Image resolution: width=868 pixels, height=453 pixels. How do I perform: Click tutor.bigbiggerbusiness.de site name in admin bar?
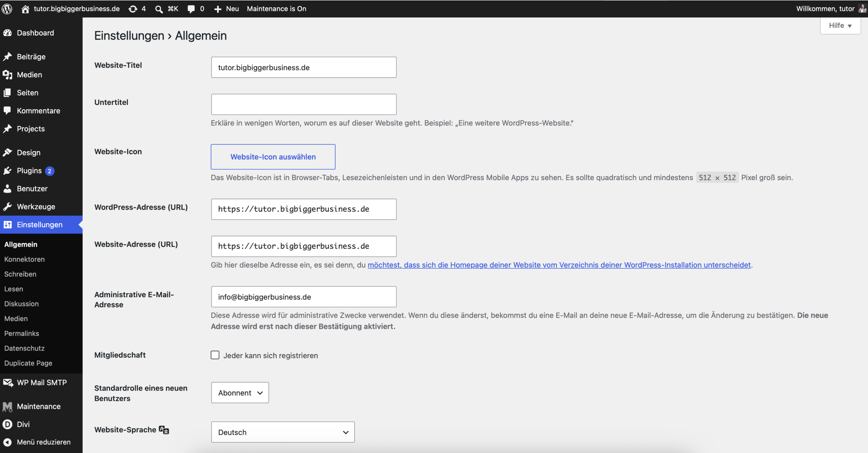77,9
